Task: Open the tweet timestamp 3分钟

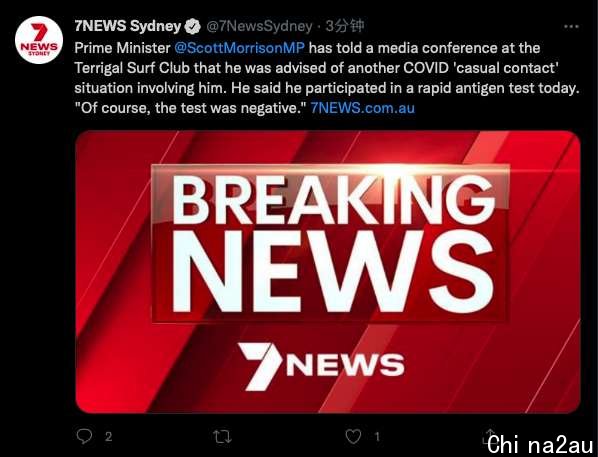Action: 345,26
